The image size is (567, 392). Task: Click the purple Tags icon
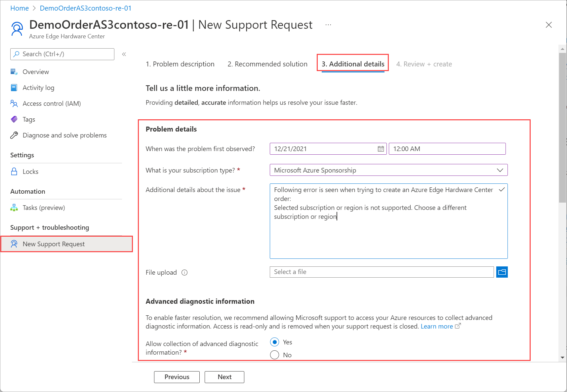click(14, 119)
